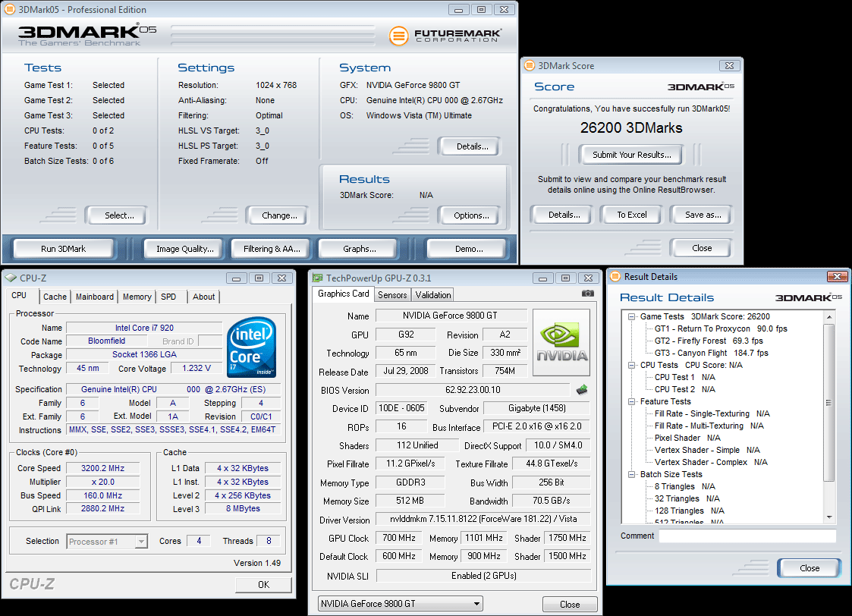Click the Comment input field
Viewport: 852px width, 616px height.
coord(747,536)
